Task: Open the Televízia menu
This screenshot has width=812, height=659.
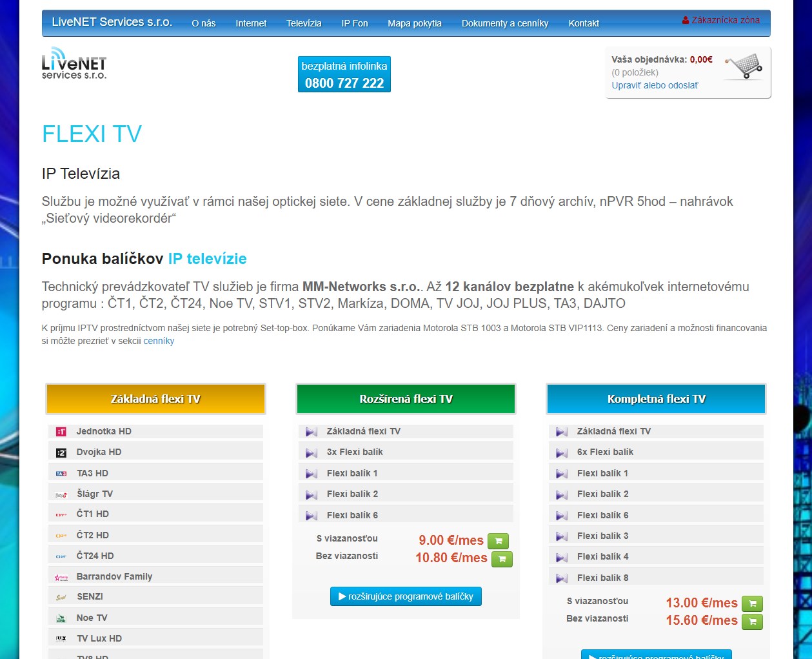Action: pos(304,23)
